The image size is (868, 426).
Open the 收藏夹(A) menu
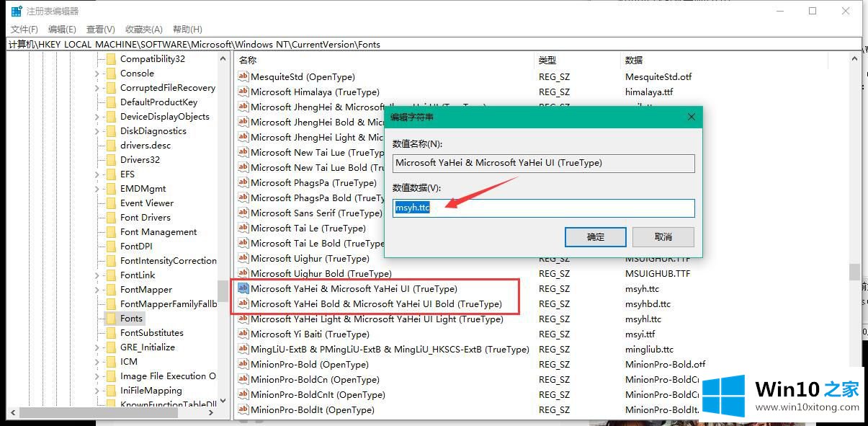144,29
